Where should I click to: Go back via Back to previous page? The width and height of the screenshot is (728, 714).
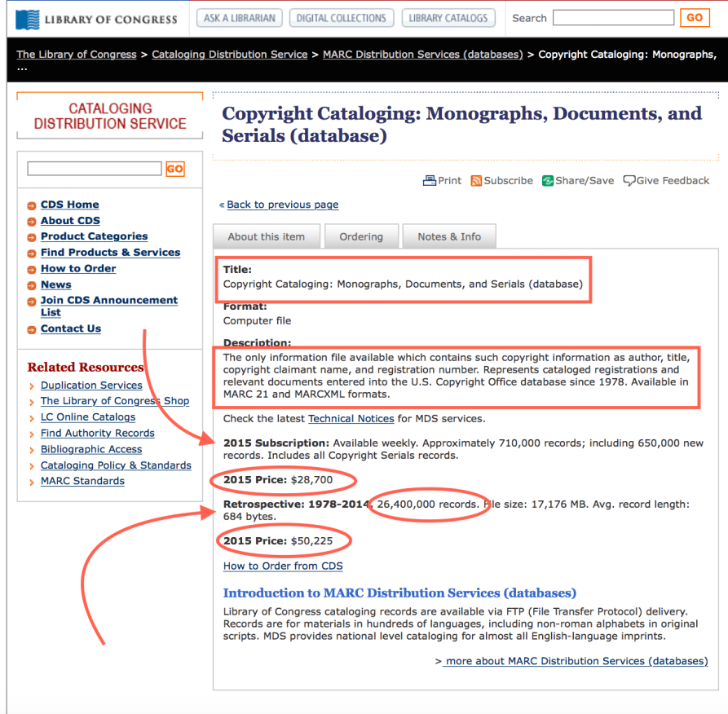coord(282,205)
